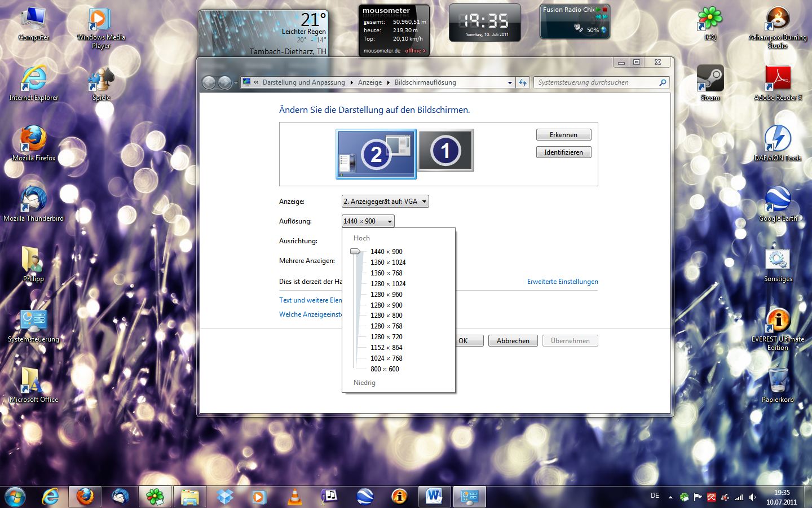Image resolution: width=812 pixels, height=508 pixels.
Task: Focus the Systemsteuerung durchsuchen search field
Action: tap(597, 82)
